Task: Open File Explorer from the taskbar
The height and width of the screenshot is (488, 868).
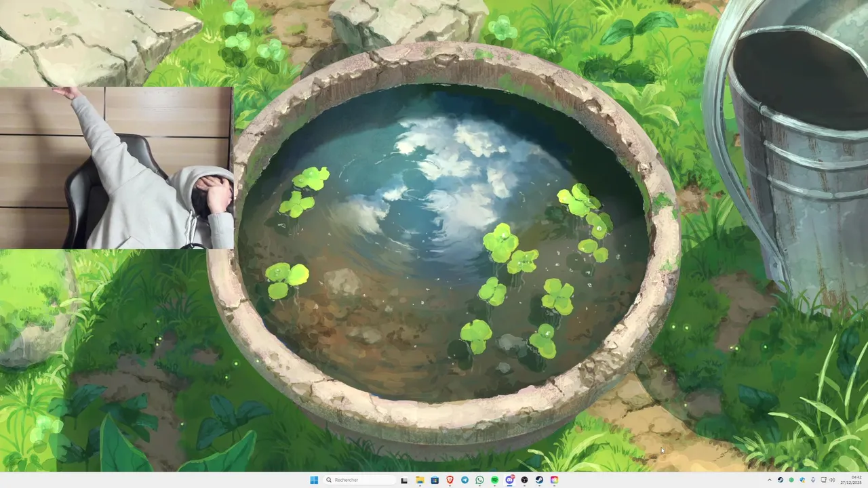Action: (x=420, y=480)
